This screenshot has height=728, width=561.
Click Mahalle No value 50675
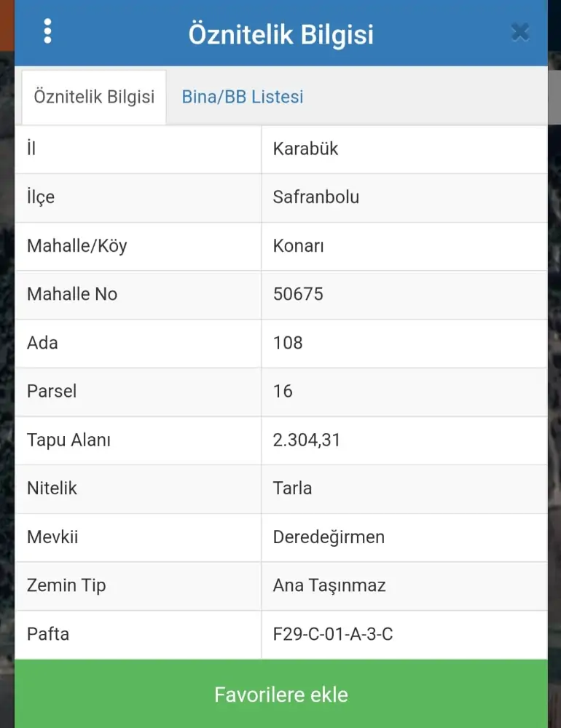coord(298,294)
